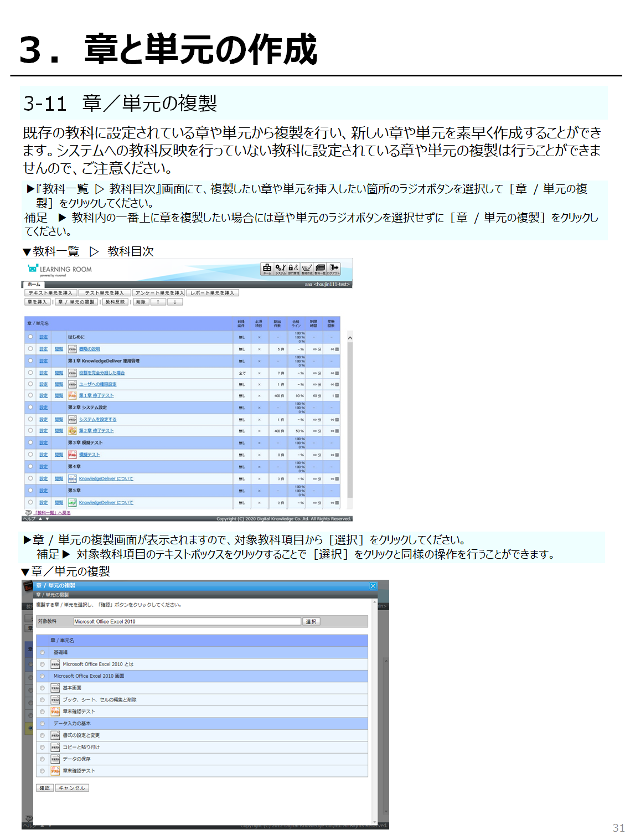Click the 部門管理 lock icon
Viewport: 630px width, 840px height.
point(293,269)
